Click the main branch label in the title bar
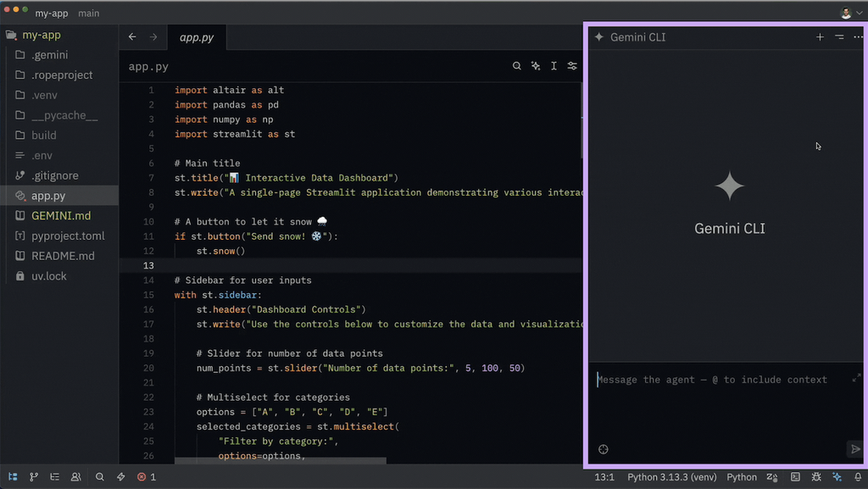The height and width of the screenshot is (489, 868). 88,13
